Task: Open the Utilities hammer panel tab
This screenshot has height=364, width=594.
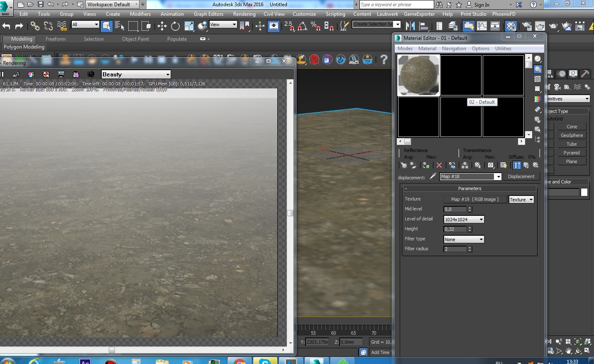Action: pos(585,74)
